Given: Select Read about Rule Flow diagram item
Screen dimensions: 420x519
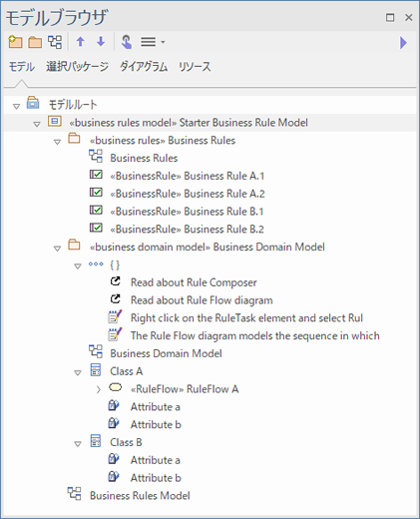Looking at the screenshot, I should tap(202, 300).
